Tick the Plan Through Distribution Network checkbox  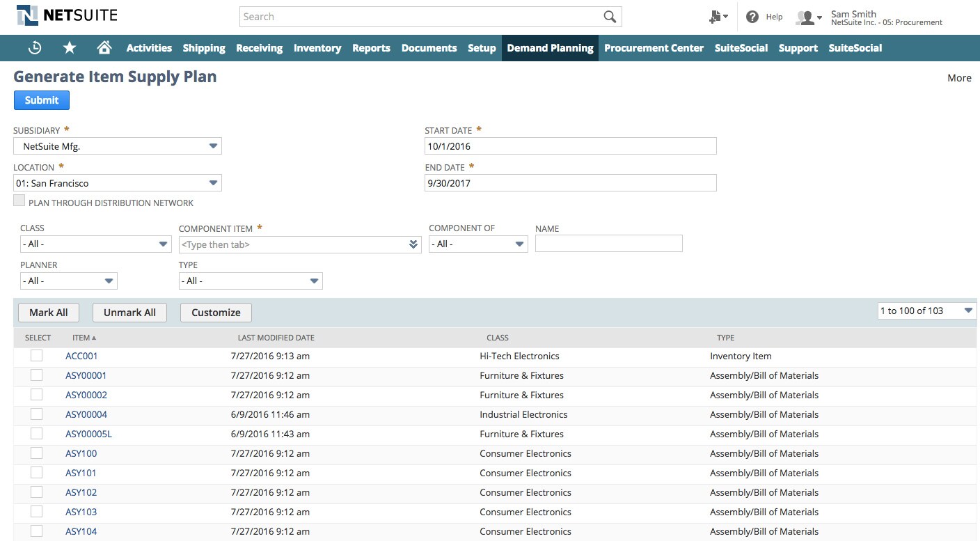pos(19,201)
